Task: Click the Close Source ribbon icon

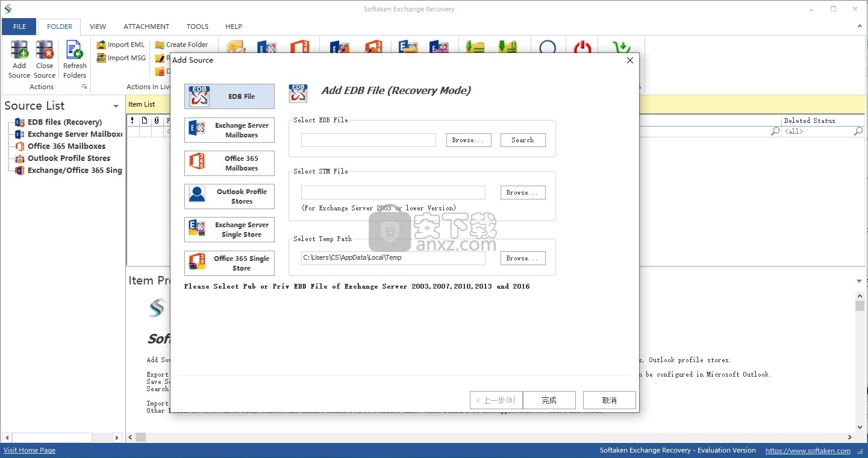Action: point(45,59)
